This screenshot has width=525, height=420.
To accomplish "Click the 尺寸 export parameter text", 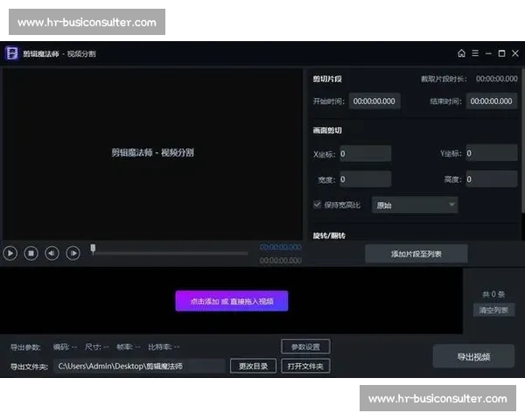I will [96, 347].
